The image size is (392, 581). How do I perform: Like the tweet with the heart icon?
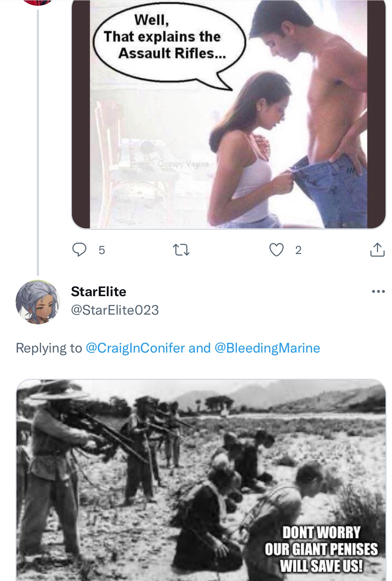pos(276,250)
